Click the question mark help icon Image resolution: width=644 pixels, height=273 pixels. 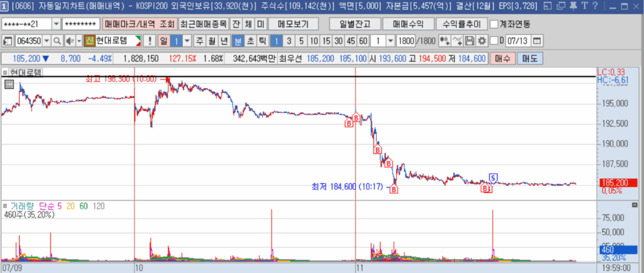point(596,6)
